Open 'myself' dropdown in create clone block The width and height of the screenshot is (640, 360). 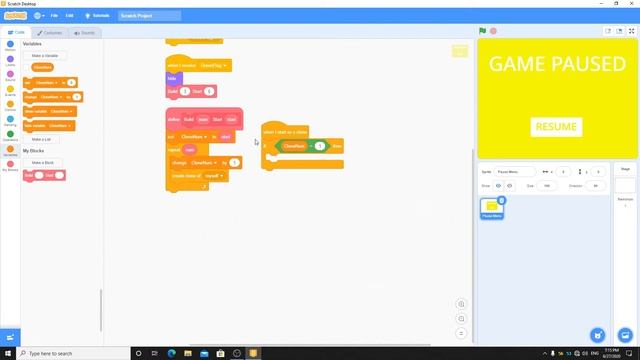click(214, 176)
